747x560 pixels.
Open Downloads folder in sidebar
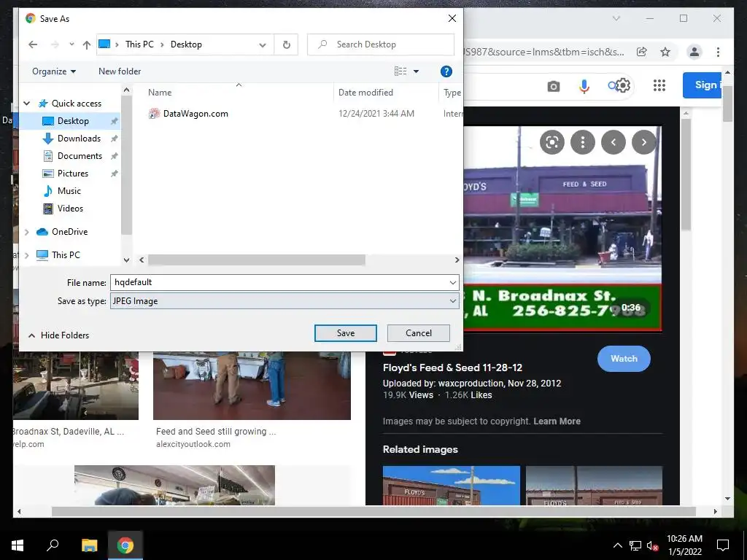tap(79, 139)
